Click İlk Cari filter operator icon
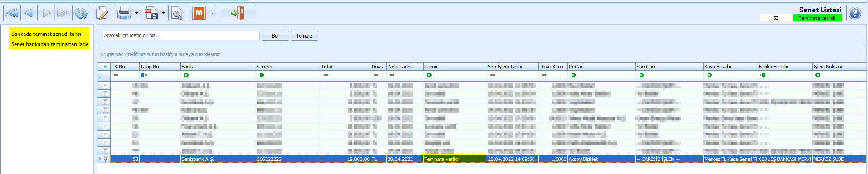 [x=573, y=75]
